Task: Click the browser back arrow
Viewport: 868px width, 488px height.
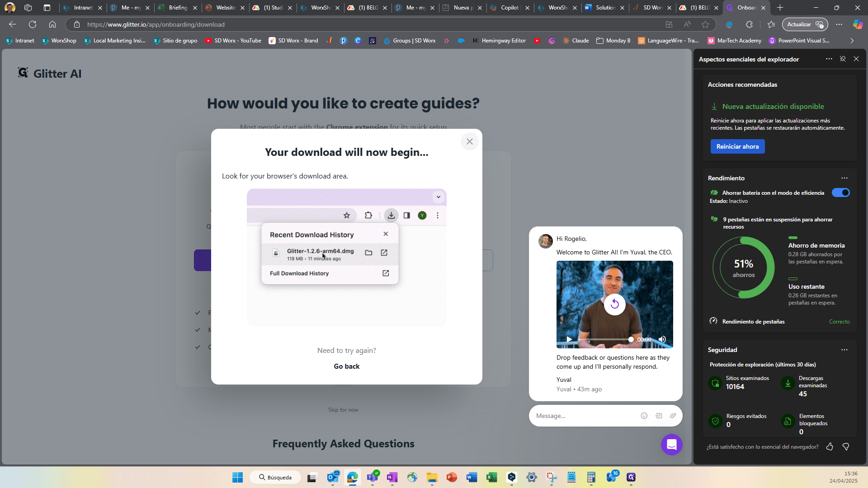Action: [13, 24]
